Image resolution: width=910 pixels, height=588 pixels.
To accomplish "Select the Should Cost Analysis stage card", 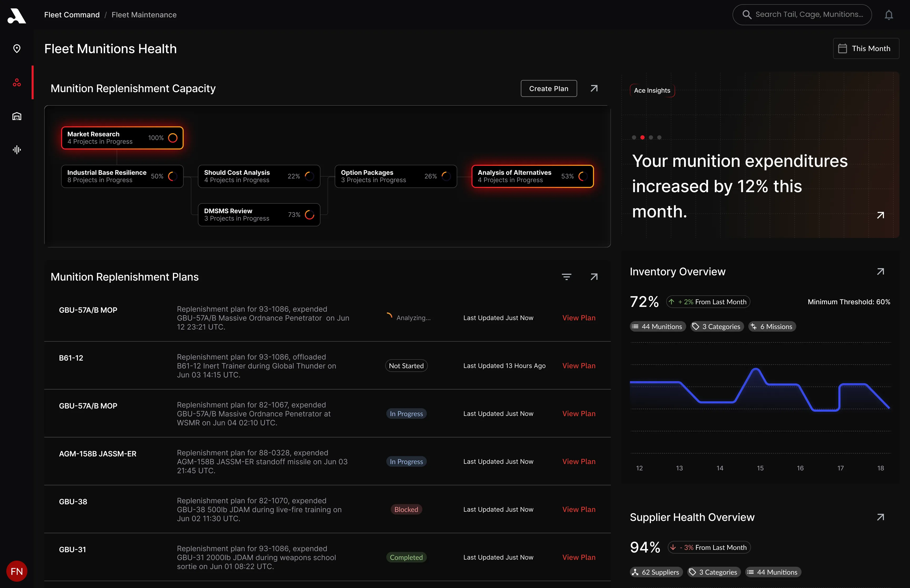I will tap(259, 176).
